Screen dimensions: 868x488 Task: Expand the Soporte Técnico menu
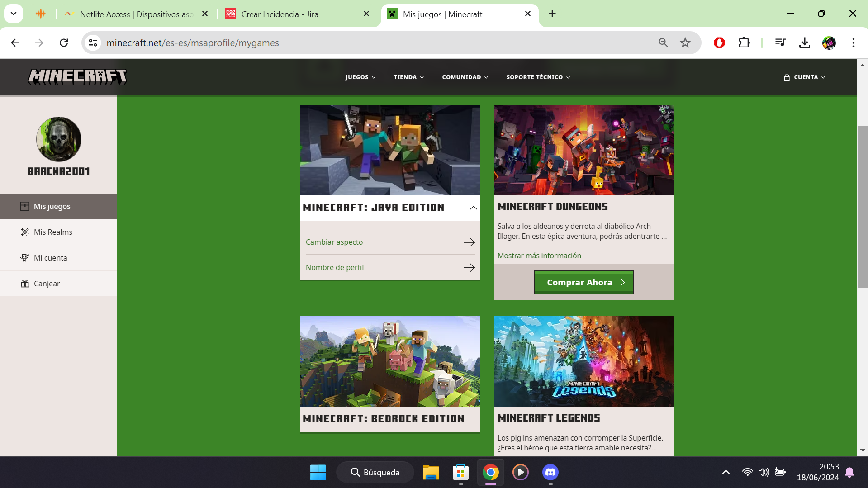pyautogui.click(x=538, y=77)
